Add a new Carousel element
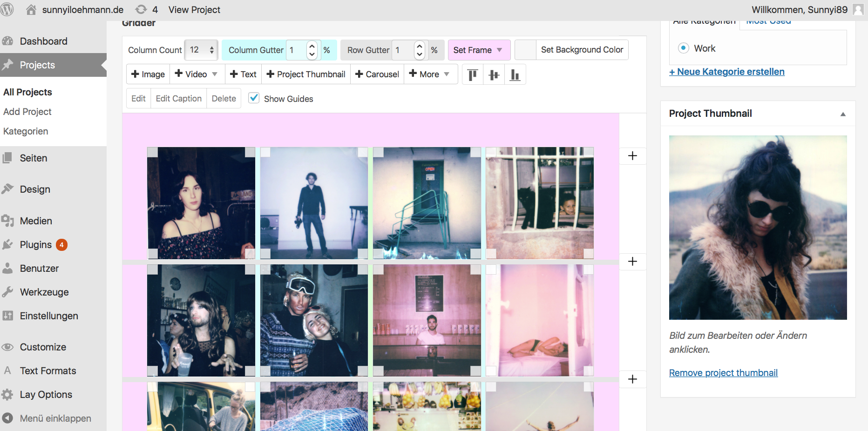 [x=377, y=74]
